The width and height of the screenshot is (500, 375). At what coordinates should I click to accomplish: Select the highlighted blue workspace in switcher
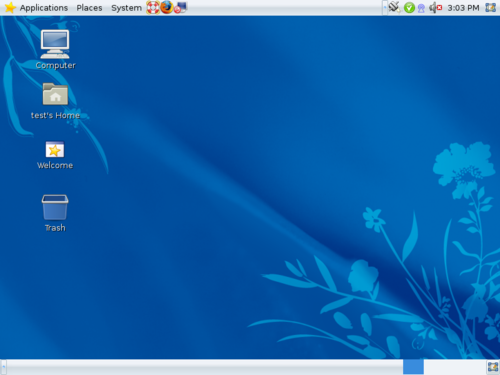(413, 367)
